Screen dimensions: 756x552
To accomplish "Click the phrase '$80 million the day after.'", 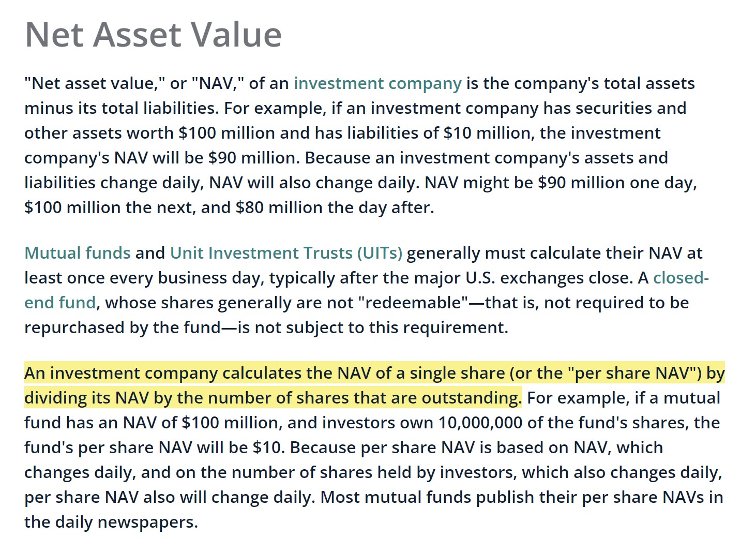I will 335,207.
